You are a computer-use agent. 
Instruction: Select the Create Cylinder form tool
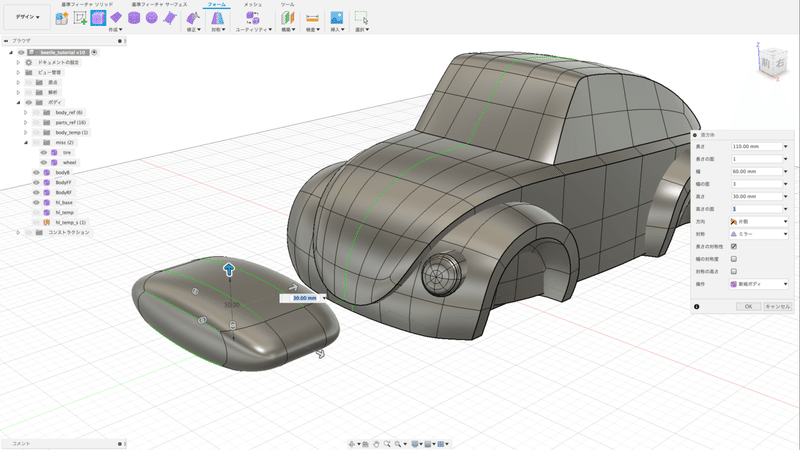click(135, 18)
